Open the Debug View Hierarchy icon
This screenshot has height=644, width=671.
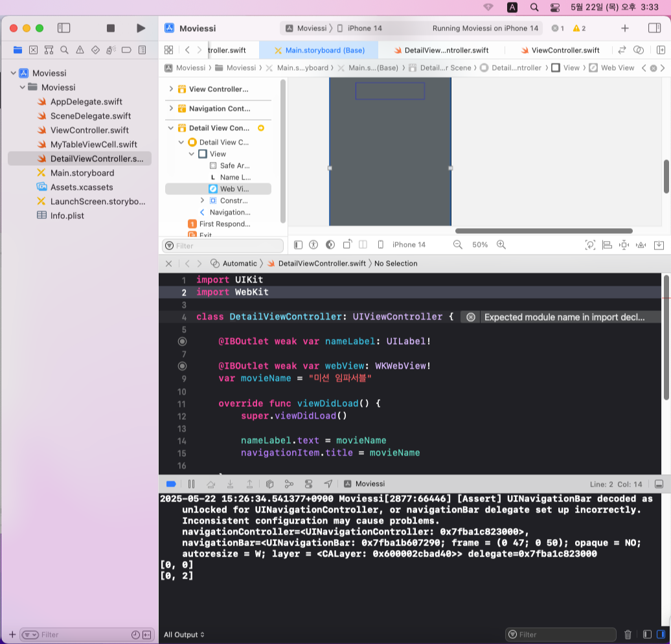[269, 484]
